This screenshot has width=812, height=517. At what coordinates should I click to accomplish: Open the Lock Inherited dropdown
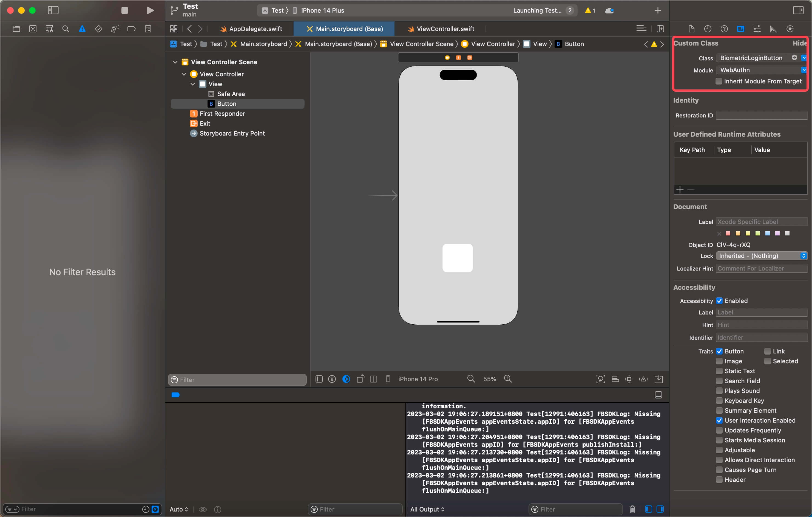coord(761,256)
